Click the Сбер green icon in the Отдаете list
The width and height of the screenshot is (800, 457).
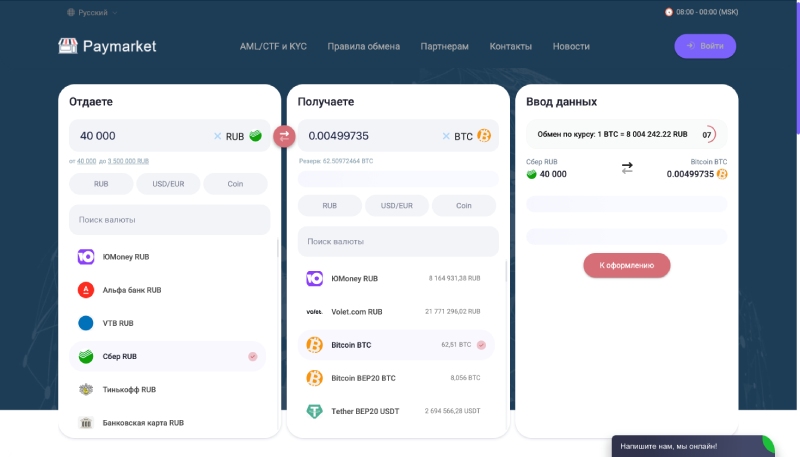tap(86, 356)
